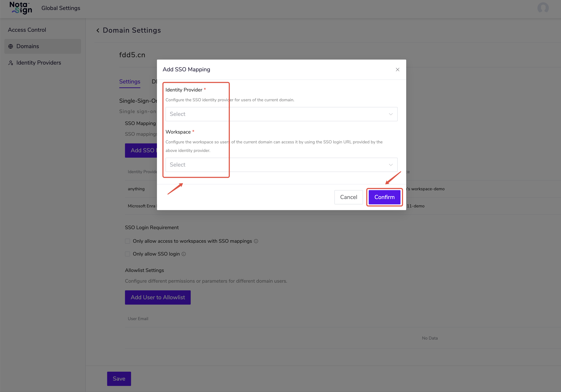Select Identity Providers in the sidebar

(x=39, y=63)
